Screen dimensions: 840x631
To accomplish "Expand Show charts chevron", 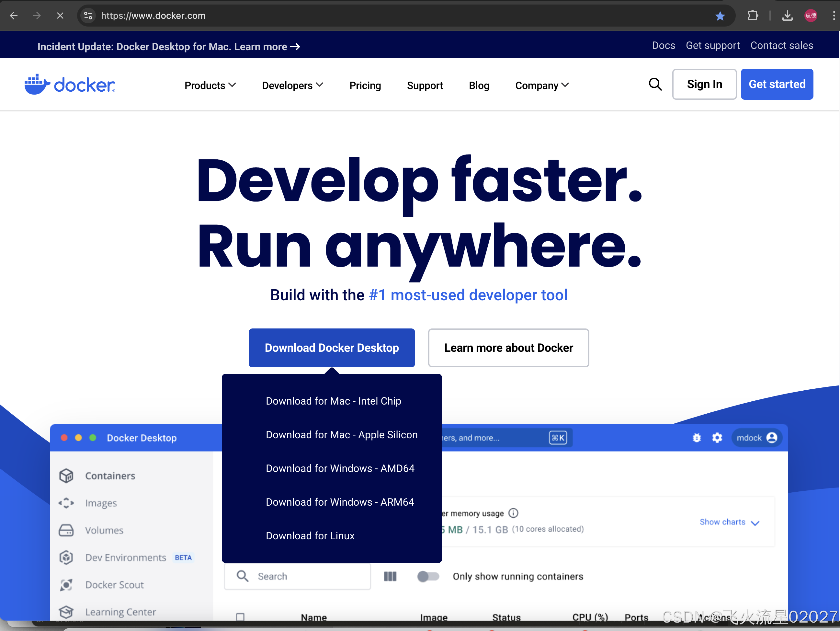I will (755, 523).
